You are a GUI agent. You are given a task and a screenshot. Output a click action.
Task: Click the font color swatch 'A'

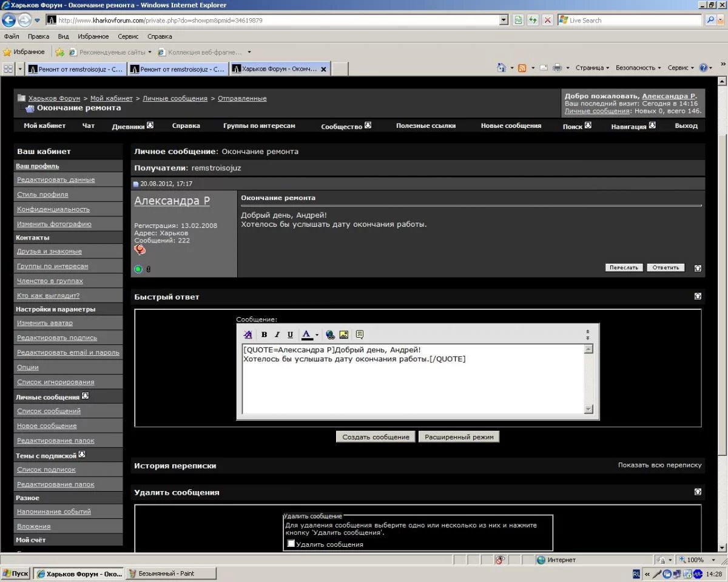coord(306,335)
